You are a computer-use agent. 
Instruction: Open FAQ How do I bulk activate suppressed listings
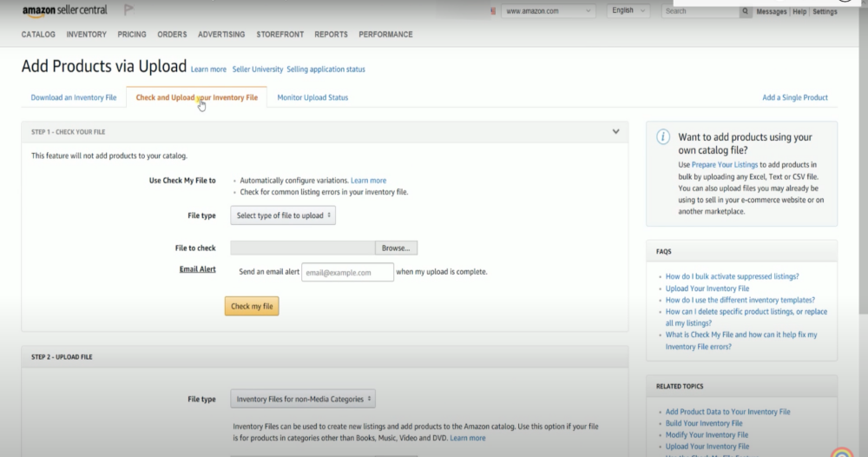(732, 276)
